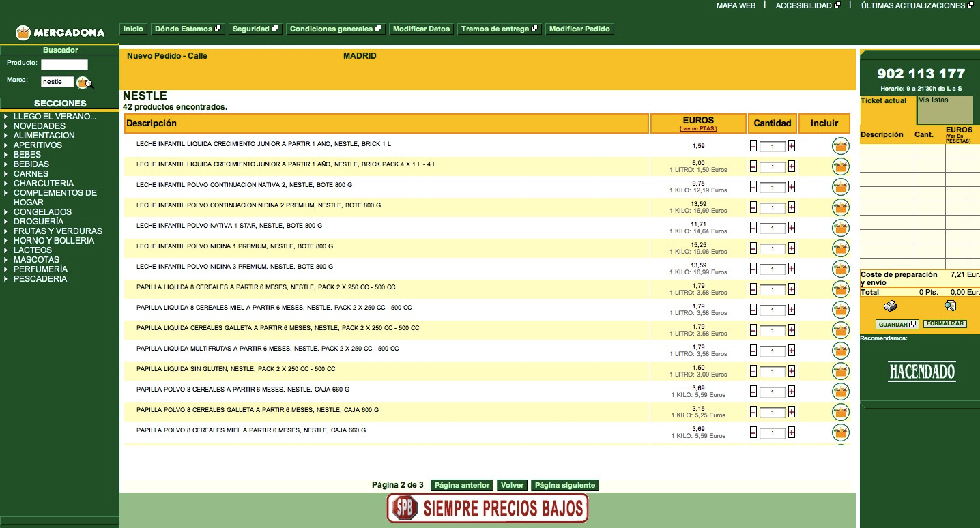
Task: Decrease quantity for Papilla Liquida Multifrutas
Action: click(753, 351)
